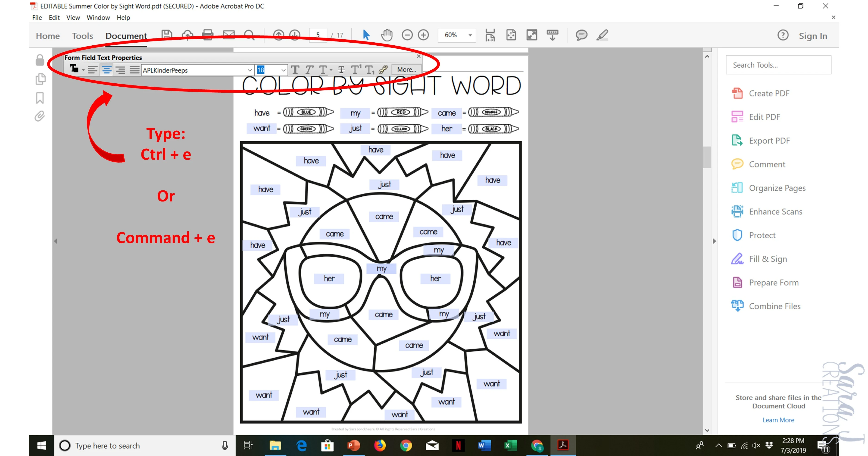
Task: Toggle italic text style
Action: (x=309, y=70)
